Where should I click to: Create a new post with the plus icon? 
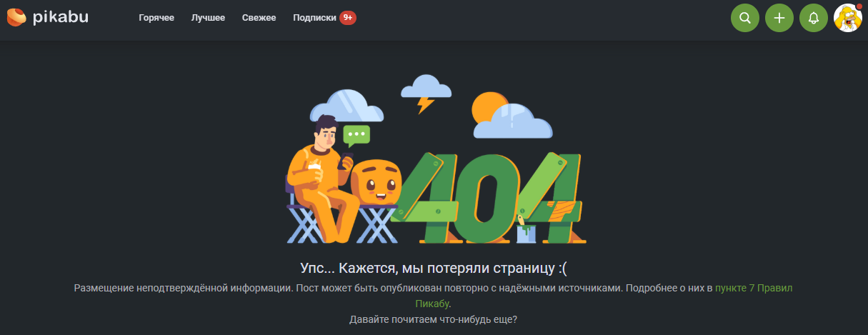[x=779, y=18]
